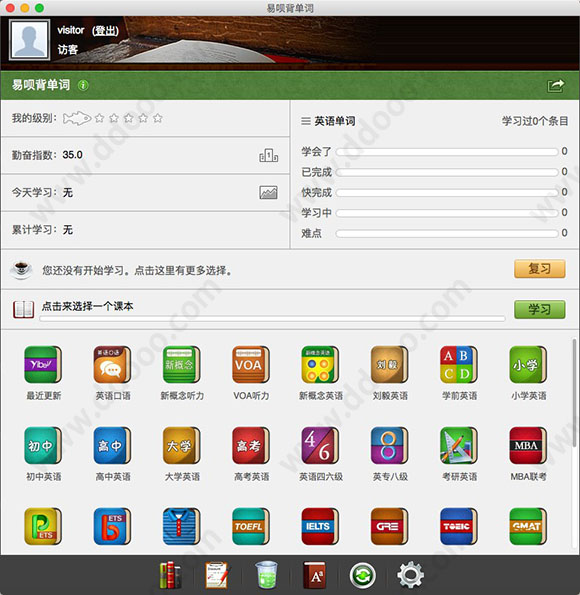
Task: Click the 您还没有开始学习 message for more options
Action: [137, 271]
